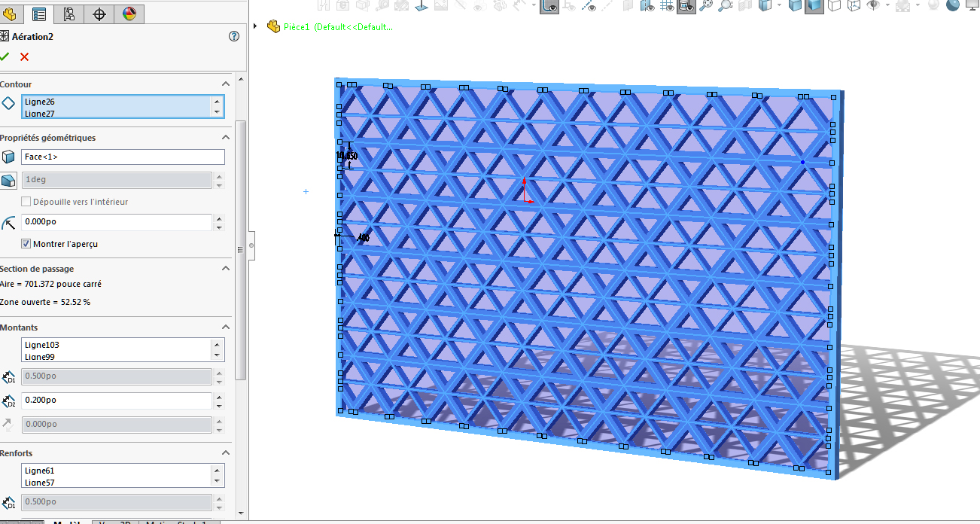Decrease the fillet radius value with down arrow
The height and width of the screenshot is (524, 980).
(x=219, y=227)
